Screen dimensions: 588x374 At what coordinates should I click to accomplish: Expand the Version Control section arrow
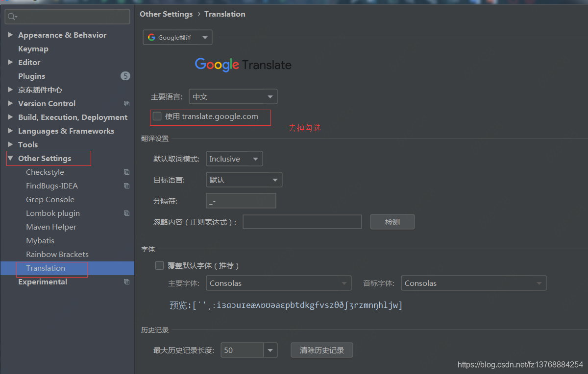click(10, 104)
